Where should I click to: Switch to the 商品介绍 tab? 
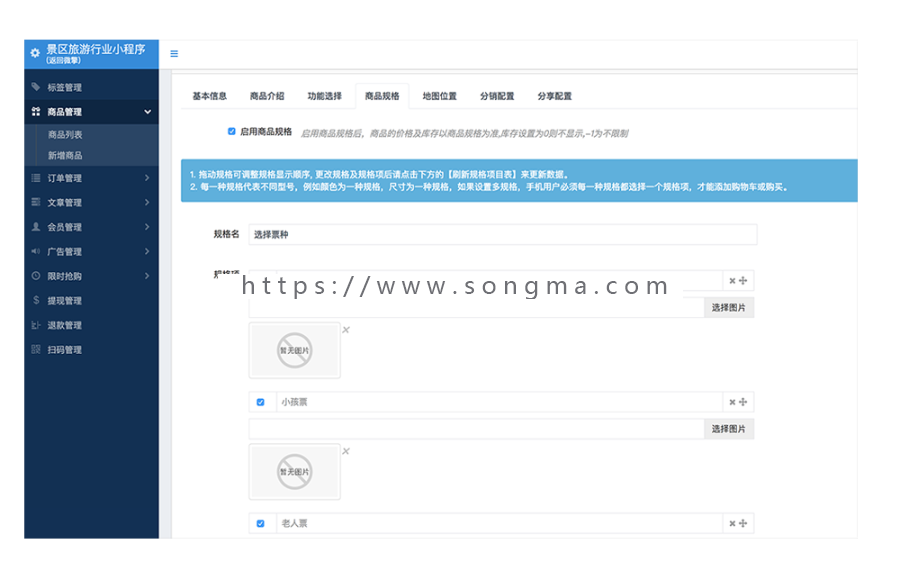coord(267,96)
